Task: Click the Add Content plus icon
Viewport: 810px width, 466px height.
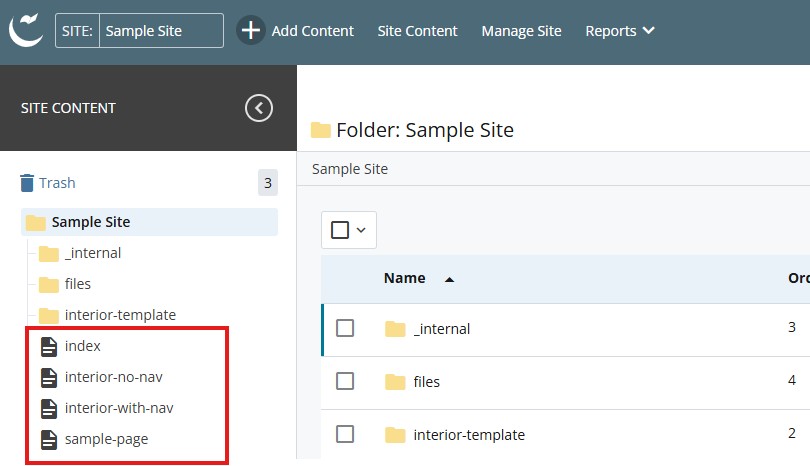Action: (x=251, y=30)
